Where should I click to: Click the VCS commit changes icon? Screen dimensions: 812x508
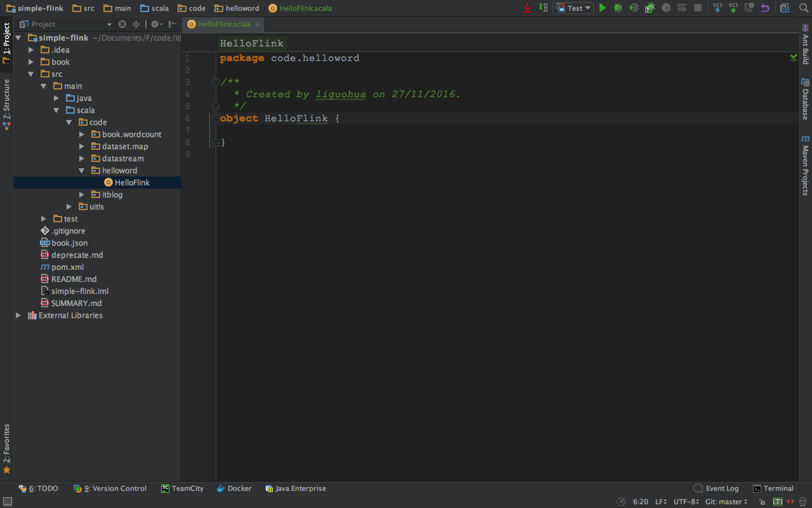click(733, 8)
